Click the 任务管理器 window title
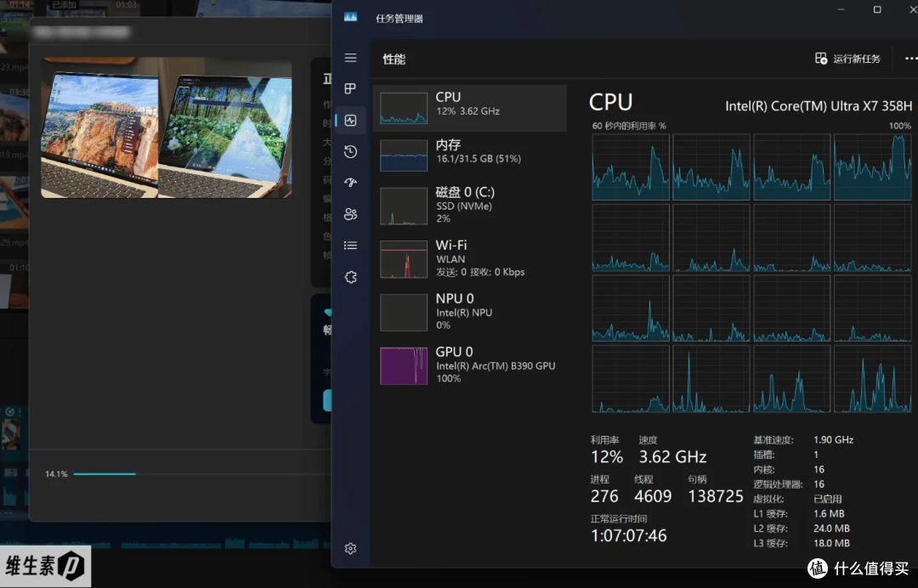The height and width of the screenshot is (588, 918). point(399,19)
